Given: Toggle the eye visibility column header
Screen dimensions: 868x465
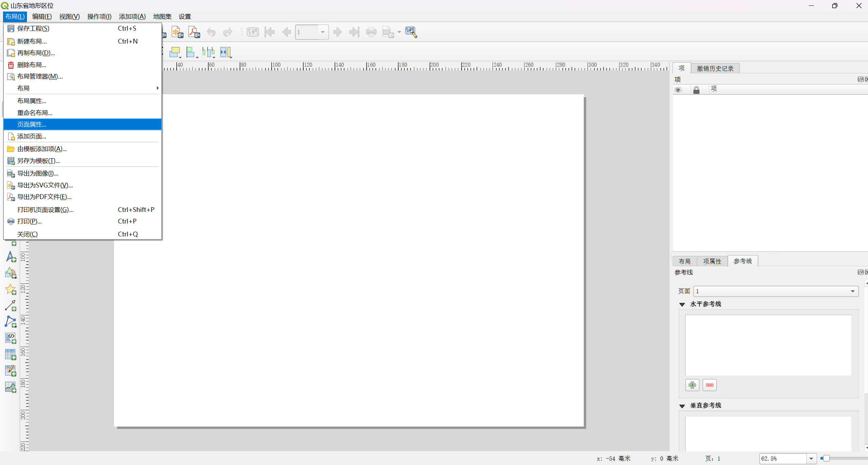Looking at the screenshot, I should tap(678, 90).
